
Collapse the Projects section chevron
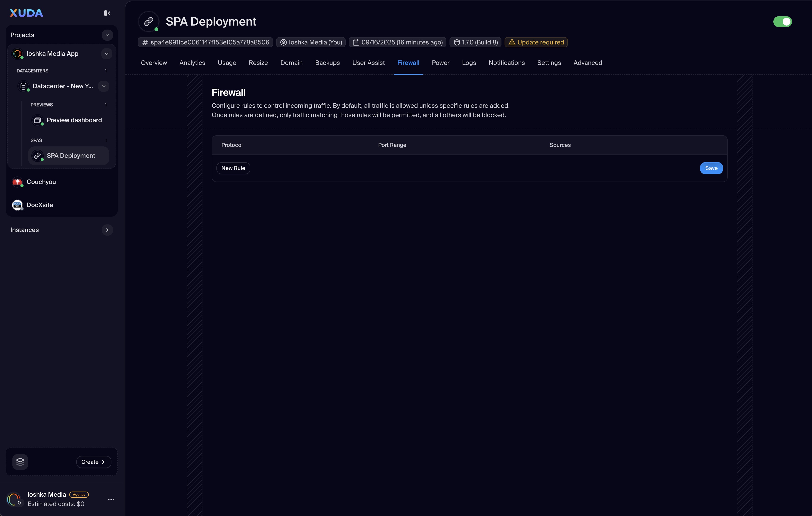(107, 35)
